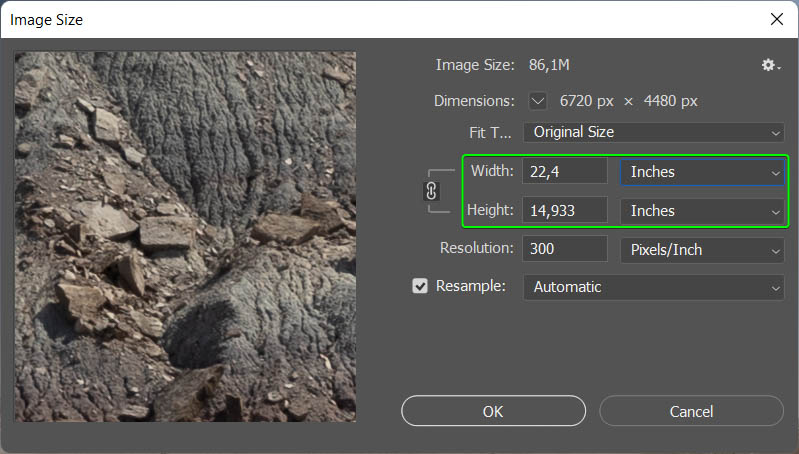The height and width of the screenshot is (454, 799).
Task: Toggle the constrain proportions chain link
Action: [x=432, y=191]
